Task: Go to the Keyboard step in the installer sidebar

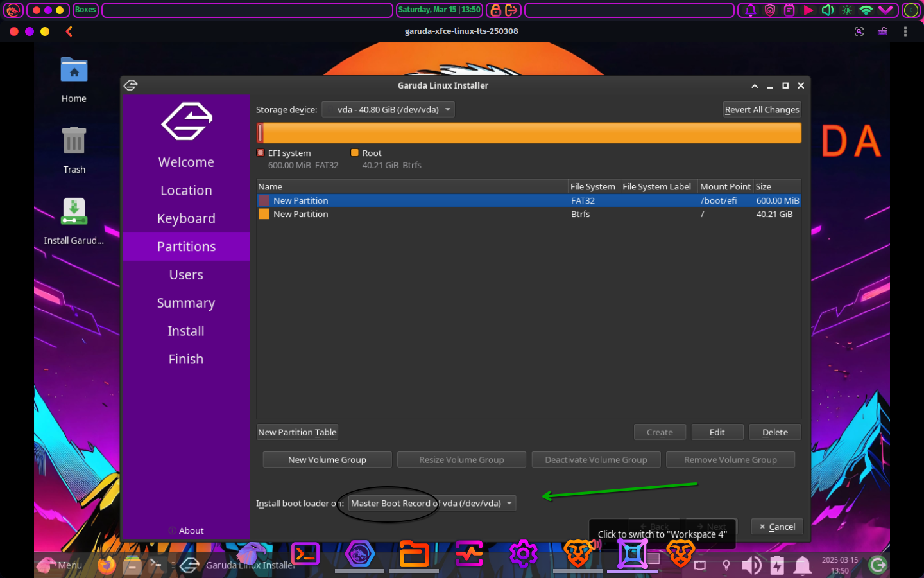Action: [x=186, y=218]
